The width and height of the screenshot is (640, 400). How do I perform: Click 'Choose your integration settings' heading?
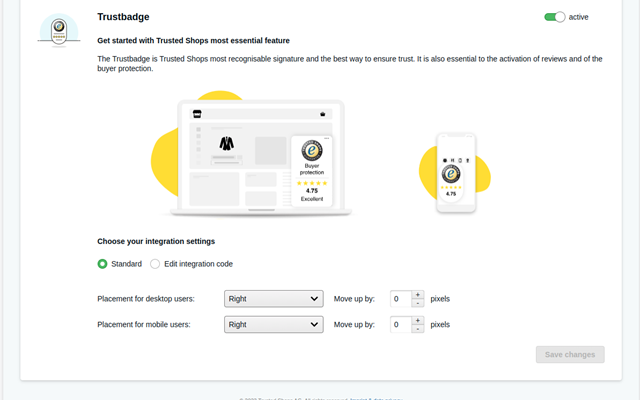[x=156, y=241]
